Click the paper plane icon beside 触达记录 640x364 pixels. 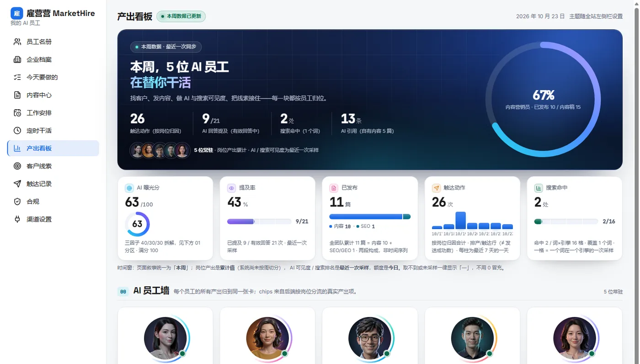click(x=17, y=184)
